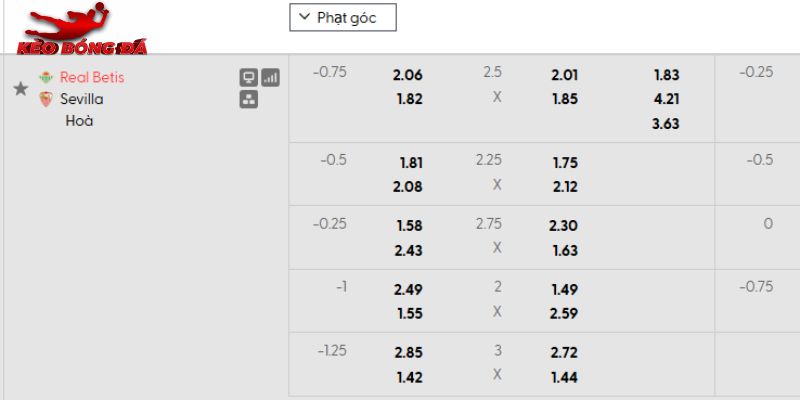Open the live stream monitor icon
This screenshot has height=400, width=800.
pos(249,77)
